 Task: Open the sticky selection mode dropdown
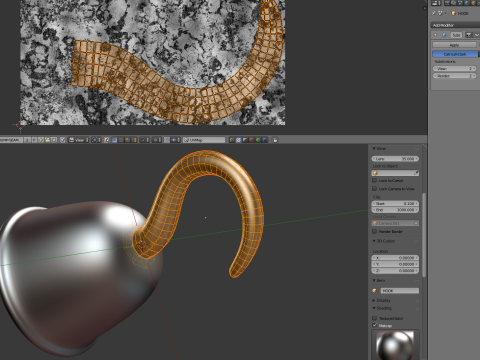pos(144,140)
